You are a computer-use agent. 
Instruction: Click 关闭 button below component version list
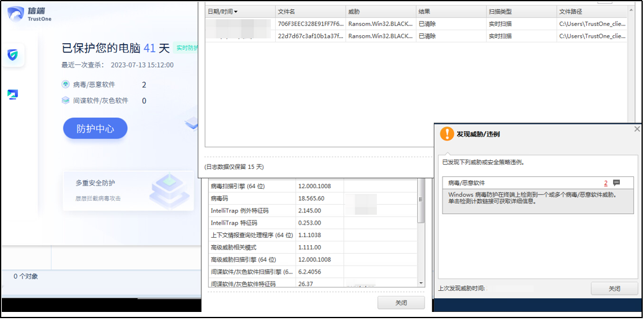(401, 303)
